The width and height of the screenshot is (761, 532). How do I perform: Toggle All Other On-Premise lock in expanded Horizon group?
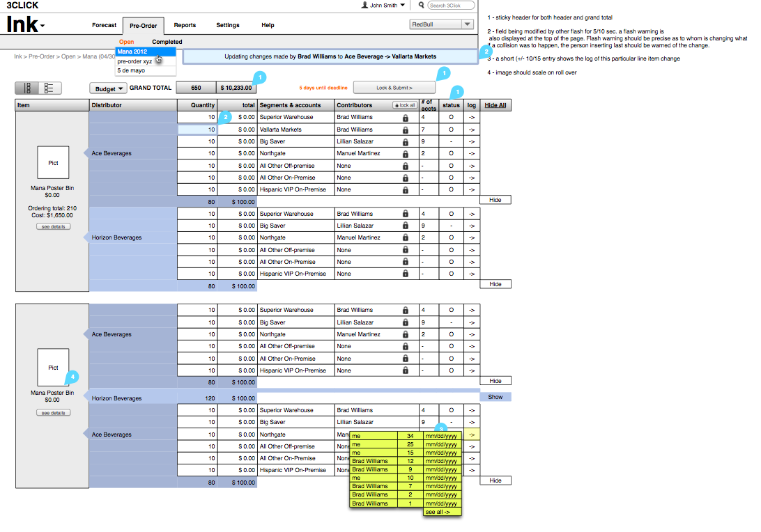pos(406,262)
